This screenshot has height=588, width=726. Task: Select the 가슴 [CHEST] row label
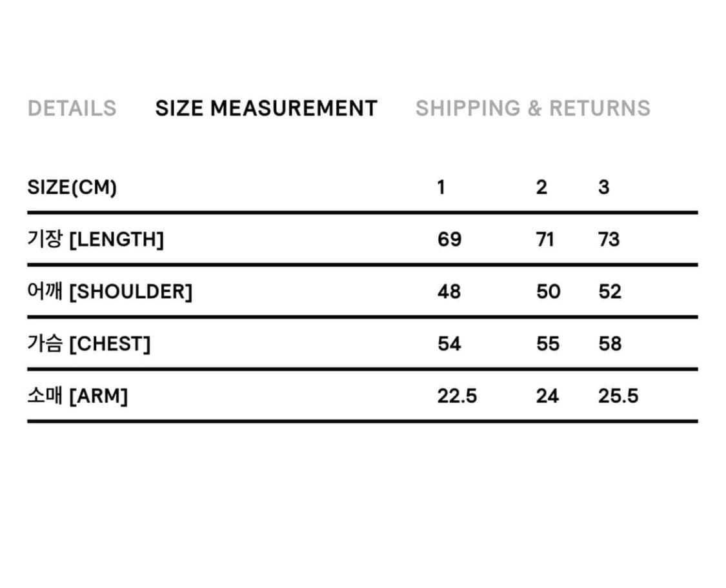click(x=89, y=344)
